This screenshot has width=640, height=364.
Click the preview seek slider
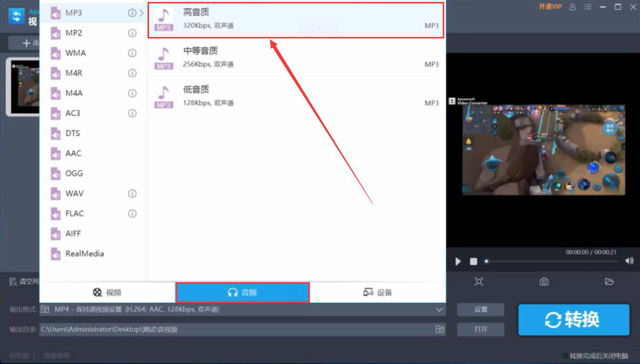click(552, 261)
